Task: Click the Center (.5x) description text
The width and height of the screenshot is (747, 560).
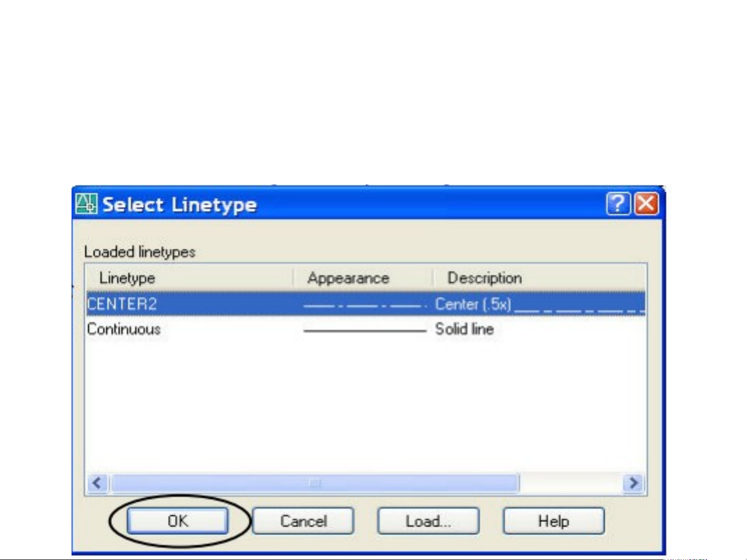Action: coord(473,304)
